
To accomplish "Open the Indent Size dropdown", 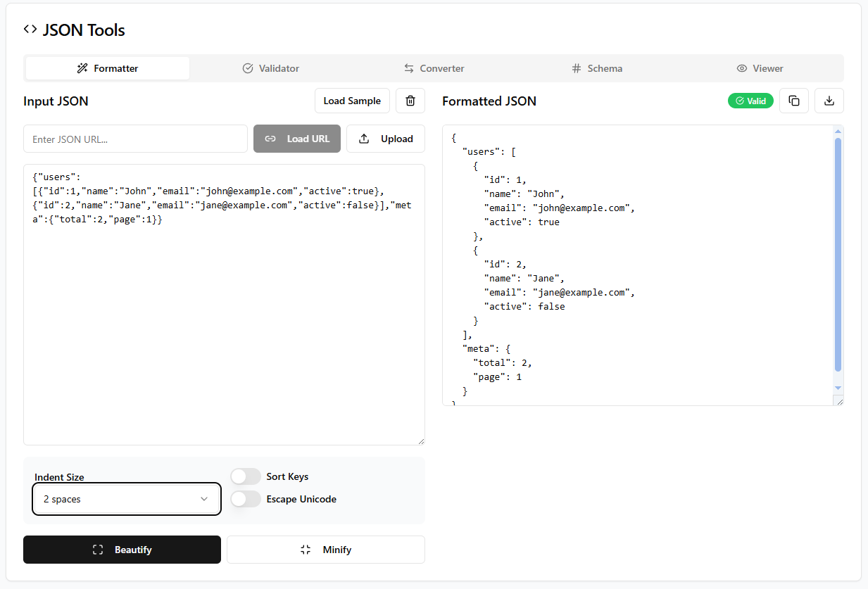I will [127, 499].
